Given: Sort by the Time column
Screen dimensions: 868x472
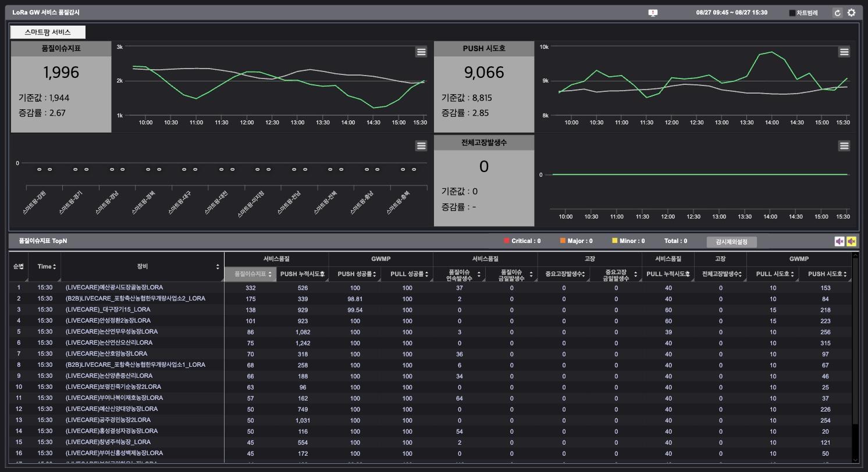Looking at the screenshot, I should pyautogui.click(x=45, y=266).
